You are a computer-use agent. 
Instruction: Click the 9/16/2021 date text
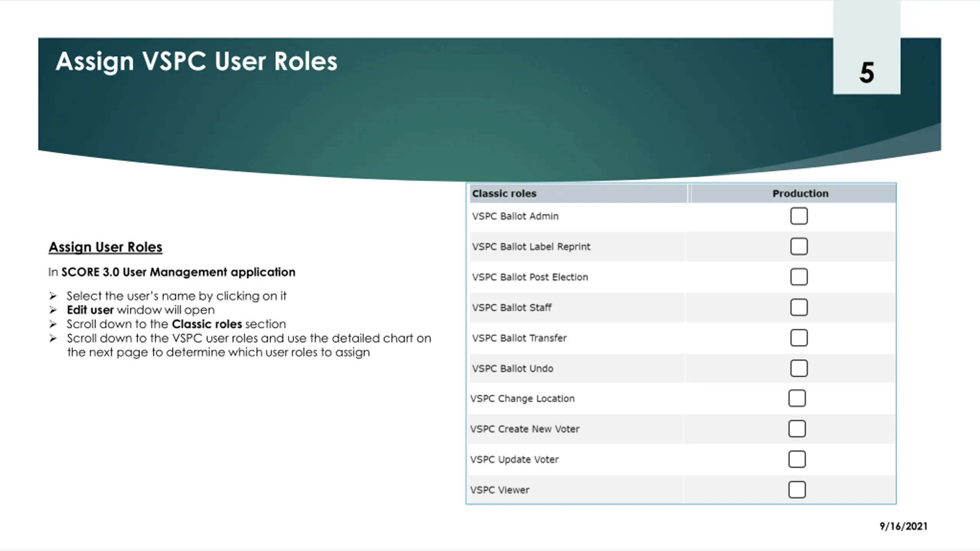tap(903, 527)
